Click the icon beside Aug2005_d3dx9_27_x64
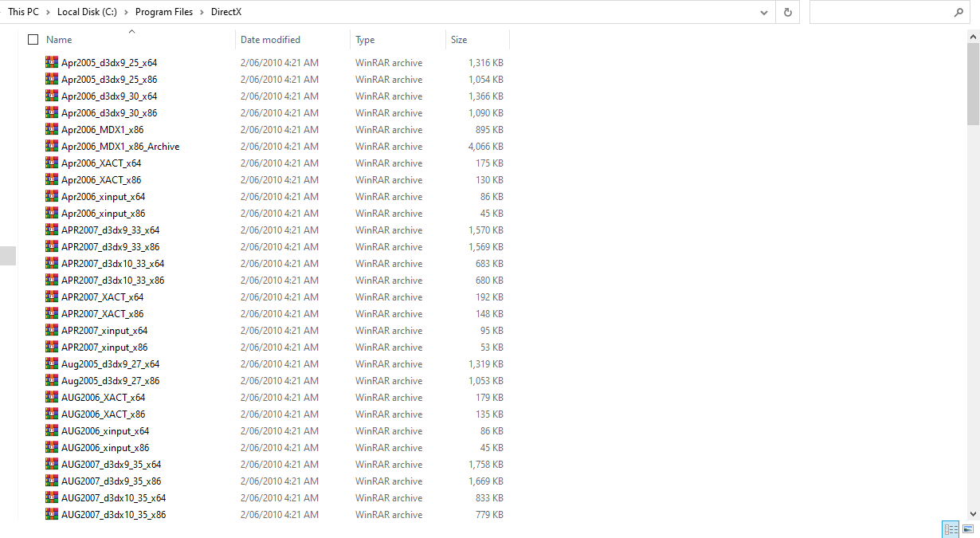980x538 pixels. tap(52, 363)
